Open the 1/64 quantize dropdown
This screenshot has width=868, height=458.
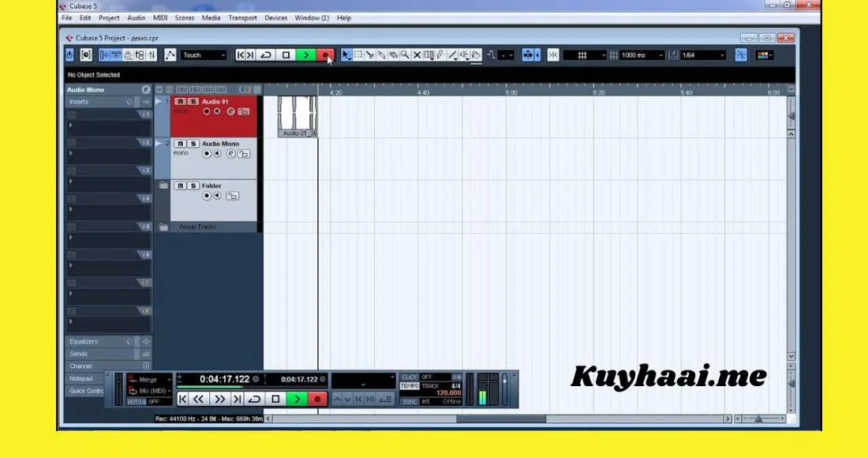[703, 54]
